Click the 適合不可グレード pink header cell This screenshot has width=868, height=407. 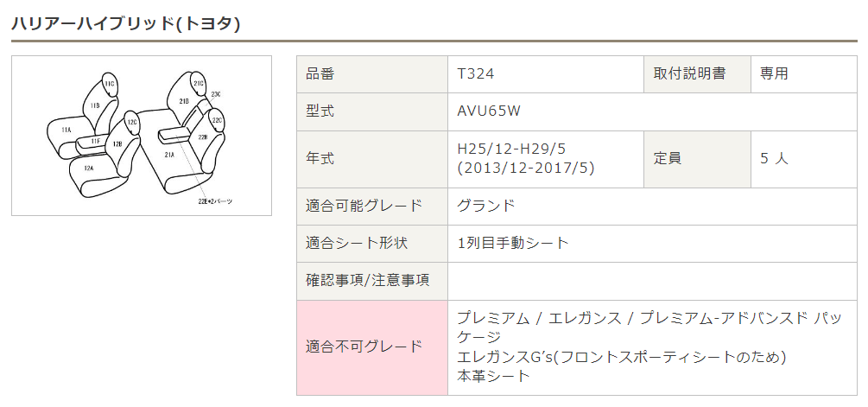[364, 347]
